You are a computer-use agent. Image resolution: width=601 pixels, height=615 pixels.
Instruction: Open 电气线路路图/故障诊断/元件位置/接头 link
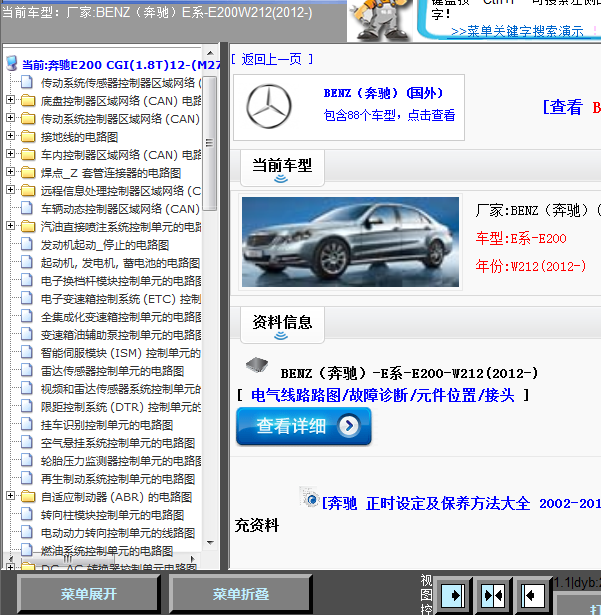pos(382,395)
